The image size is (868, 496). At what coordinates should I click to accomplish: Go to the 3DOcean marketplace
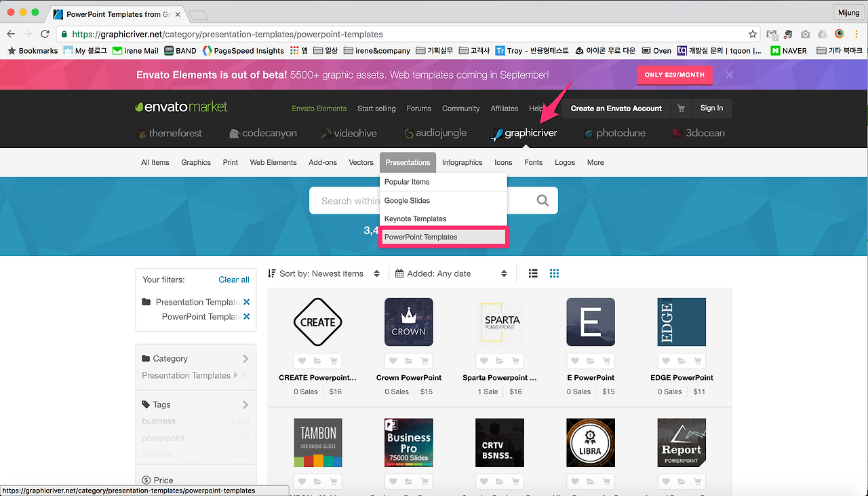[698, 133]
